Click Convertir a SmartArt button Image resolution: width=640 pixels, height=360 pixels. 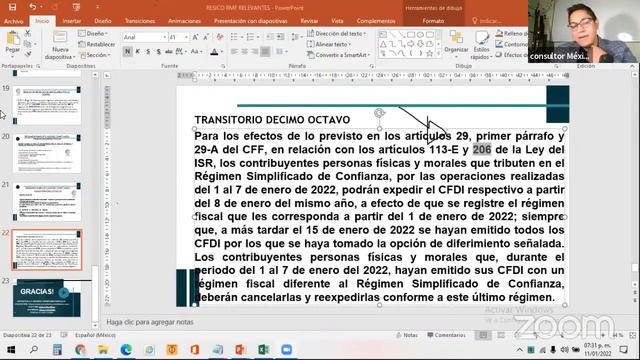point(338,55)
